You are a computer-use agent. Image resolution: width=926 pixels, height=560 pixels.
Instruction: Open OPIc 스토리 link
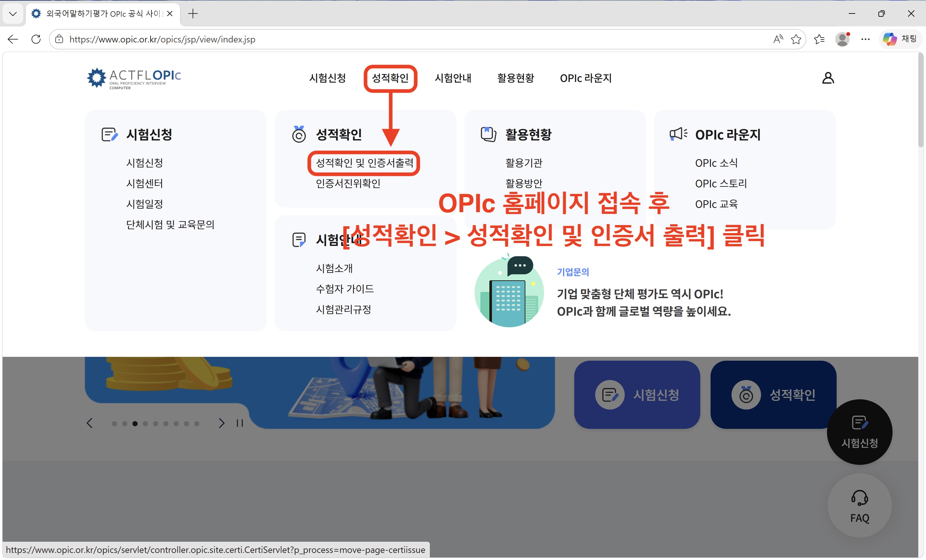pyautogui.click(x=721, y=184)
